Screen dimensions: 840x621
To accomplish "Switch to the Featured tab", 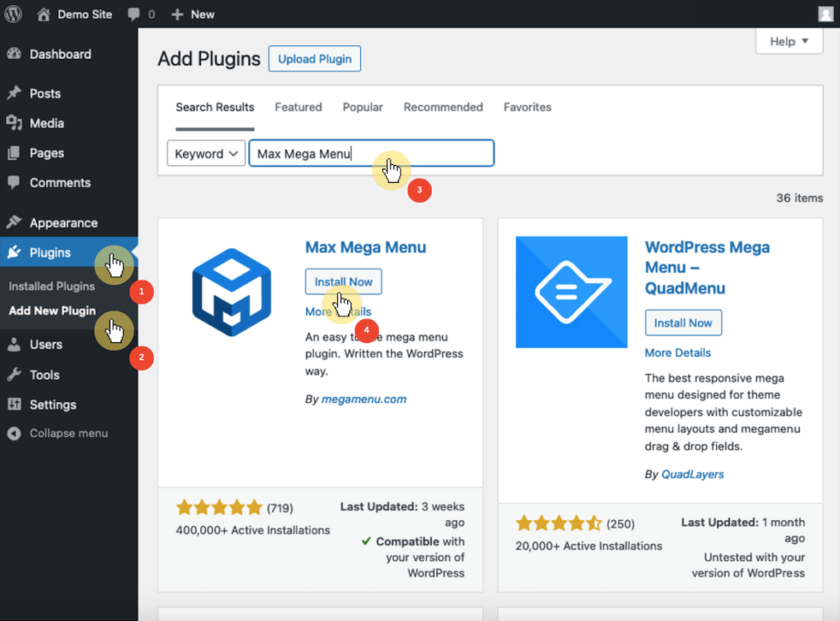I will click(299, 107).
